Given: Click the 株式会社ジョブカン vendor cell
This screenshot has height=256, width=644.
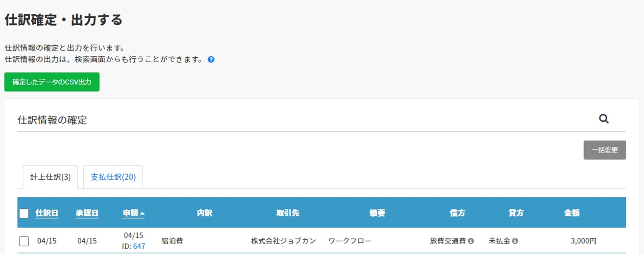Looking at the screenshot, I should click(x=284, y=241).
